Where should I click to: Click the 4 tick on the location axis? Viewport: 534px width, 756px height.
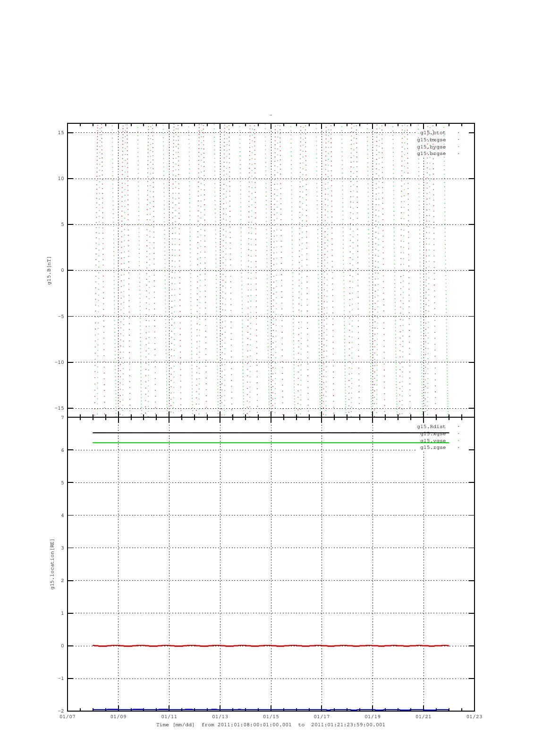[x=62, y=515]
